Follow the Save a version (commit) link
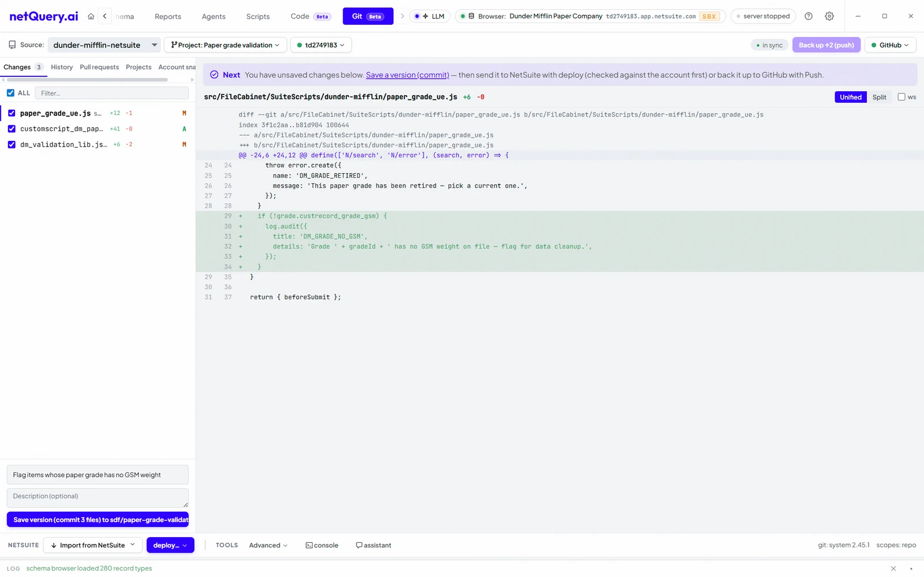This screenshot has height=577, width=924. (x=407, y=75)
